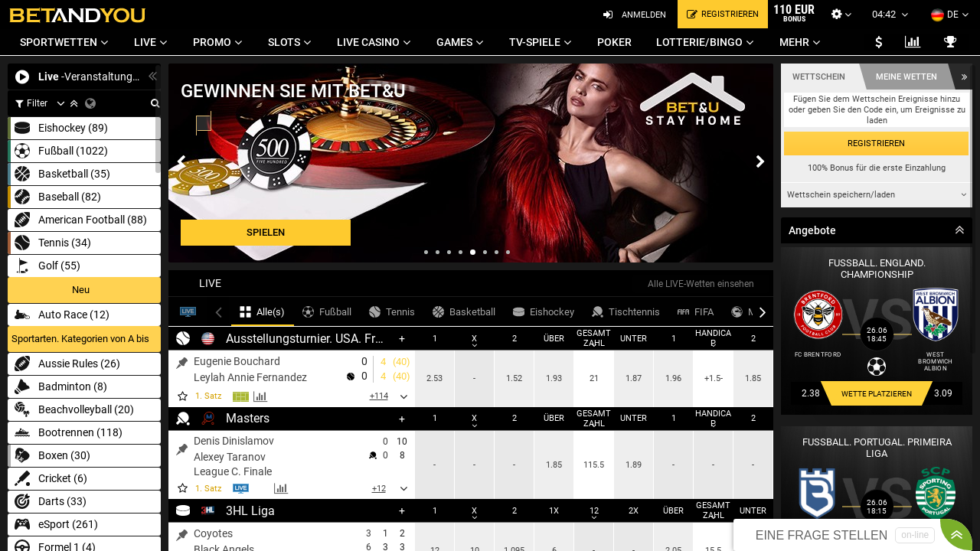This screenshot has width=980, height=551.
Task: Click the Neu button in sidebar
Action: tap(84, 290)
